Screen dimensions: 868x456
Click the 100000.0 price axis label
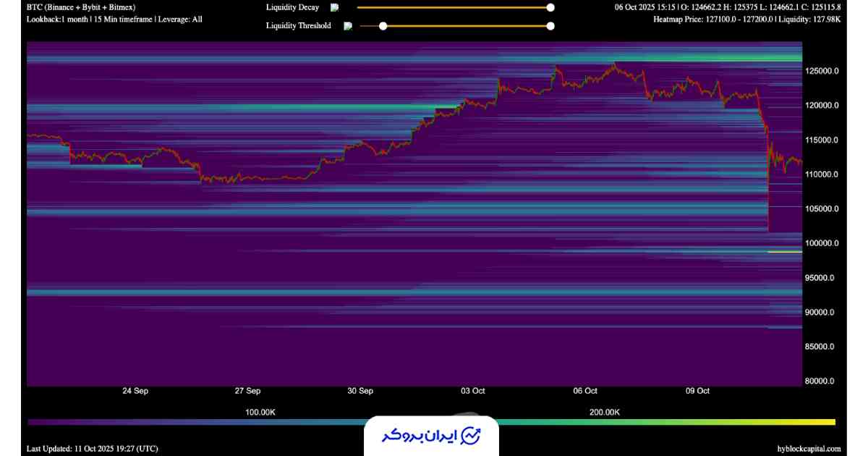tap(822, 243)
